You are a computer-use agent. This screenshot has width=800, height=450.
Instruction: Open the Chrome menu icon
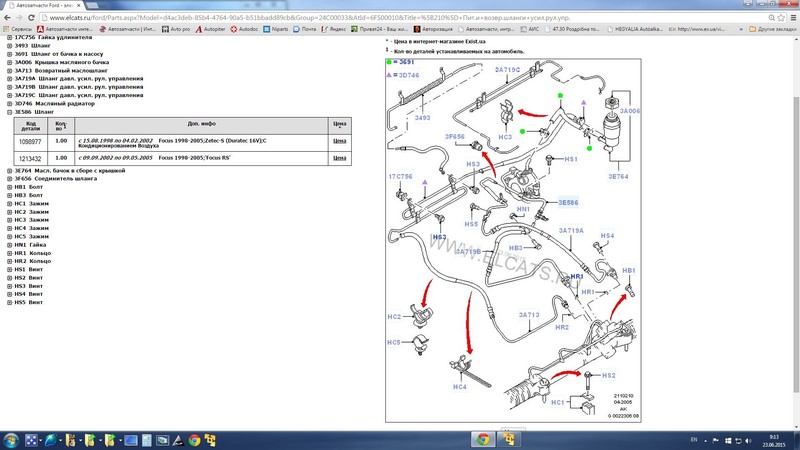(x=793, y=17)
